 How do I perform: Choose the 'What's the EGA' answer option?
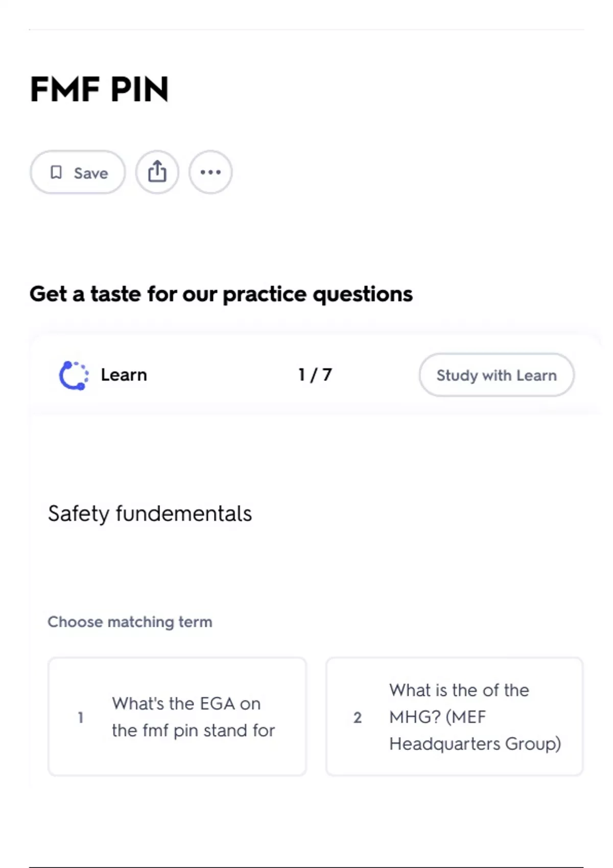(177, 717)
